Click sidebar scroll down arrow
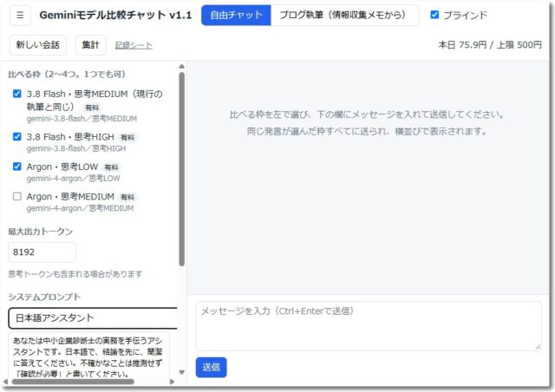Viewport: 555px width, 392px height. click(x=181, y=372)
